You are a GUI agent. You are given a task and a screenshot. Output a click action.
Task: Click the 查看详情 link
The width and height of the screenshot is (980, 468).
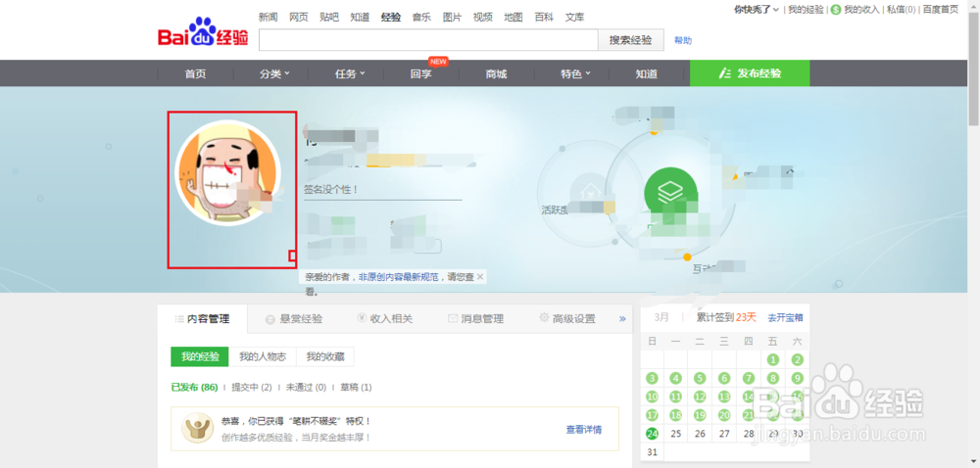coord(584,429)
